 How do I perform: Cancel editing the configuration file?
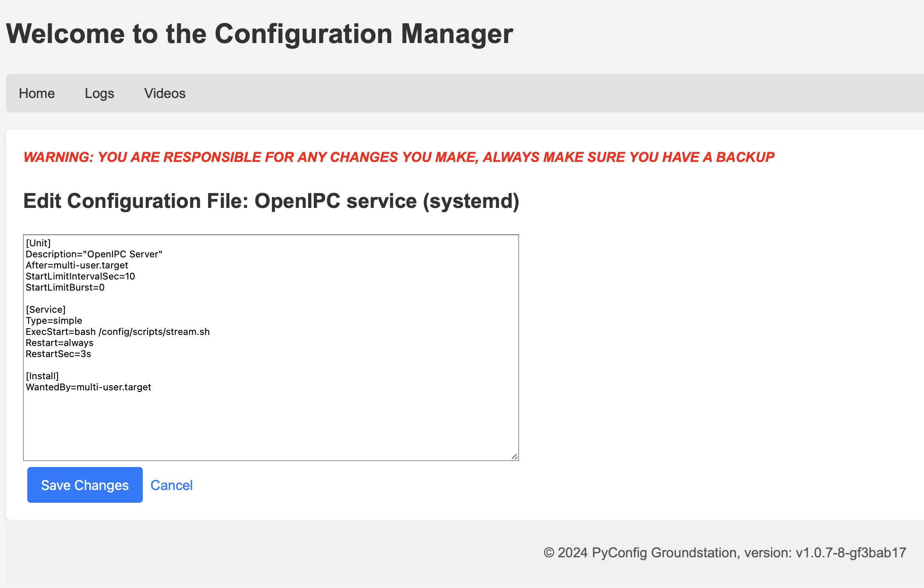coord(171,485)
